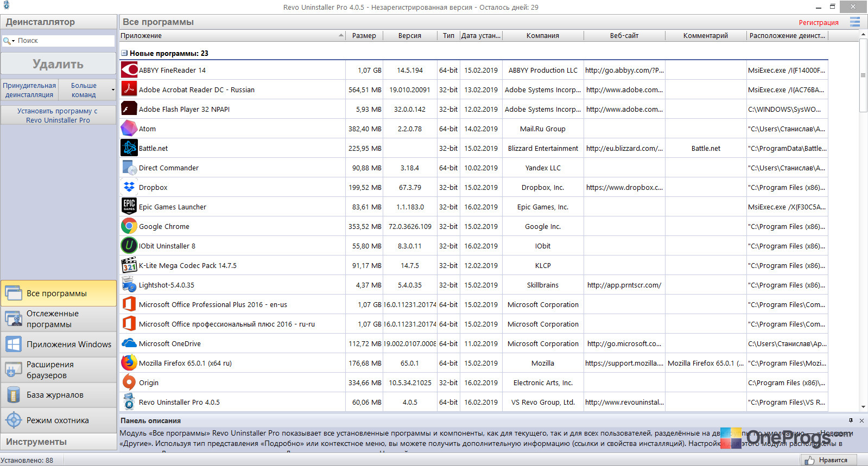
Task: Click the program list vertical scrollbar
Action: point(863,75)
